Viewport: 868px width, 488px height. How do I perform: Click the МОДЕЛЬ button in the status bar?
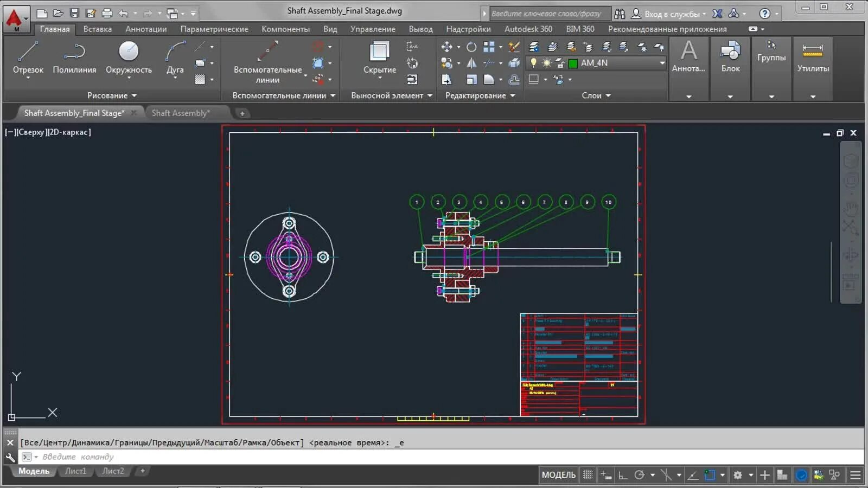point(558,474)
